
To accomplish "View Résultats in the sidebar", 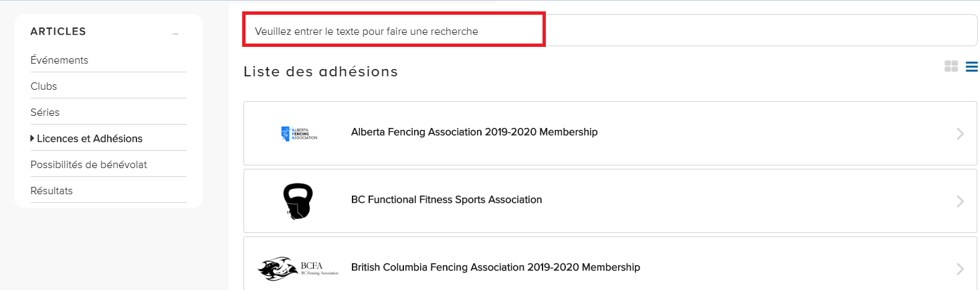I will pyautogui.click(x=52, y=191).
